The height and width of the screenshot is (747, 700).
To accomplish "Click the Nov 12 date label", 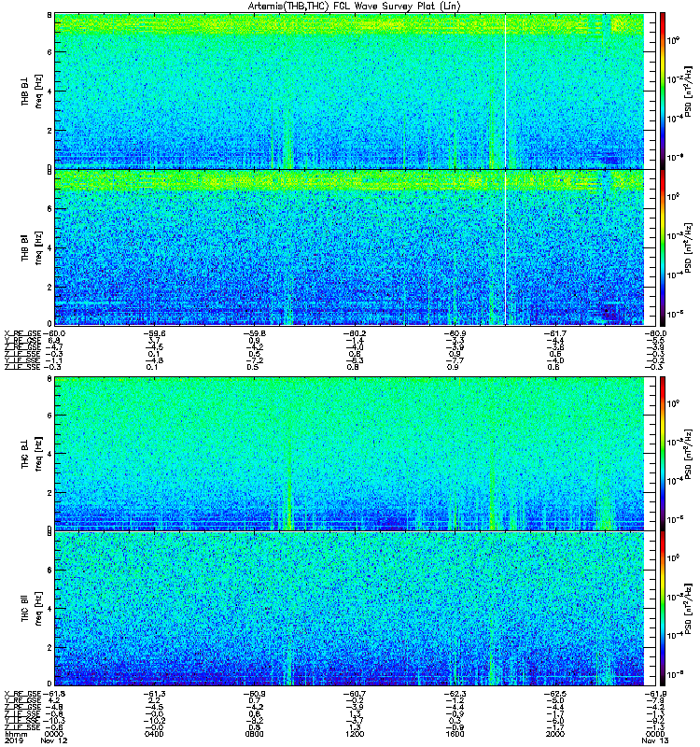I will (x=54, y=740).
